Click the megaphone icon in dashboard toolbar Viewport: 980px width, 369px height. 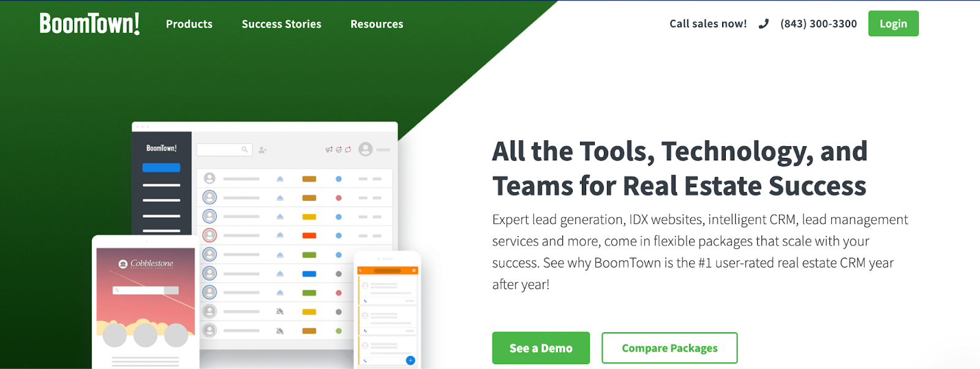329,149
